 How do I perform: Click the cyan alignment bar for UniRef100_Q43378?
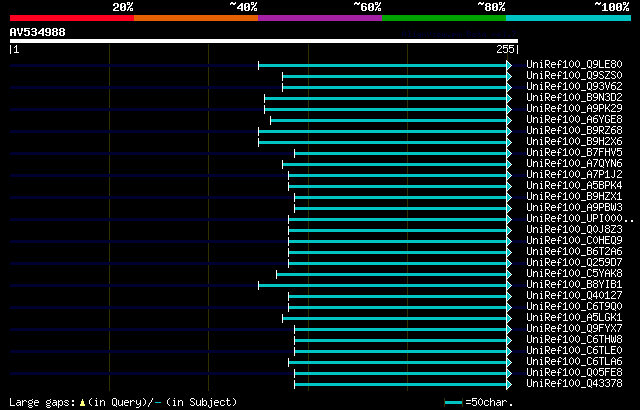400,384
